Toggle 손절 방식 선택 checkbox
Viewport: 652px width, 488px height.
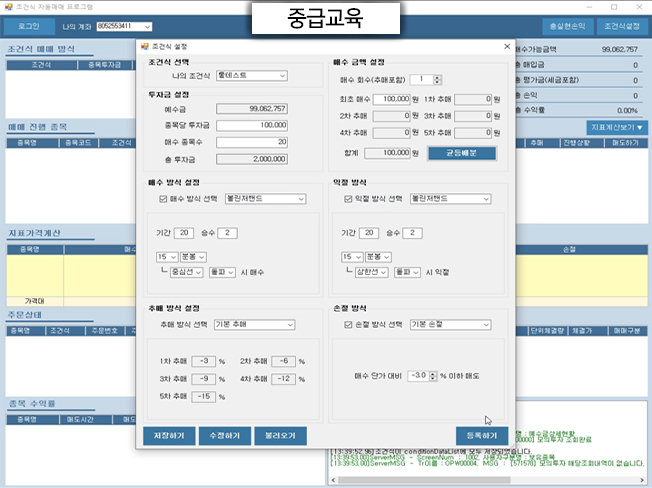click(348, 325)
